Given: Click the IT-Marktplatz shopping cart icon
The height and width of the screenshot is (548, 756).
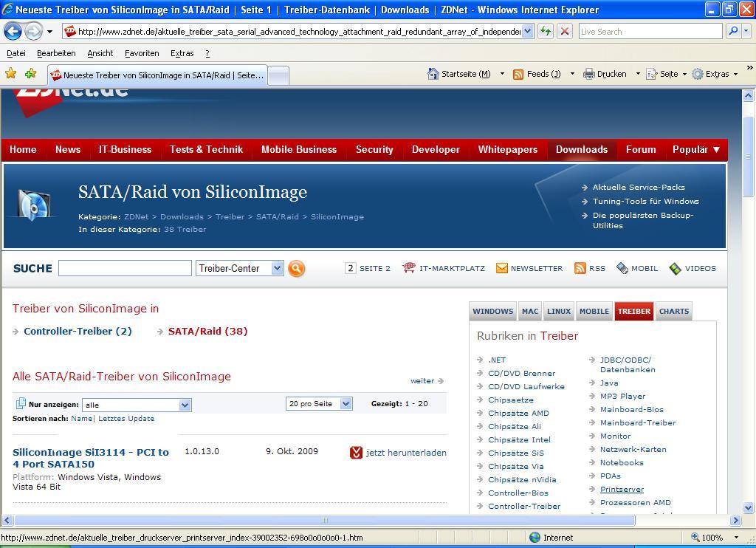Looking at the screenshot, I should click(x=409, y=268).
